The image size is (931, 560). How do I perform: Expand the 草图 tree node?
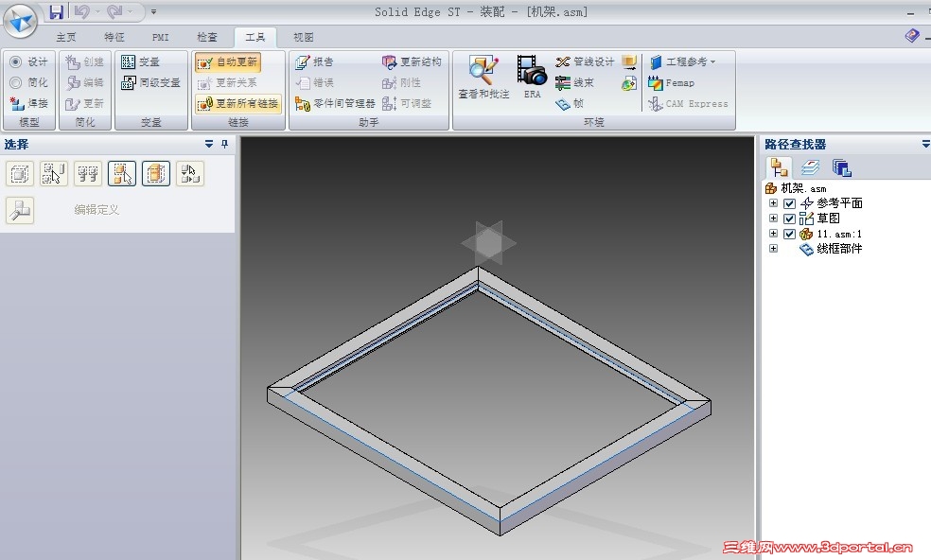773,219
